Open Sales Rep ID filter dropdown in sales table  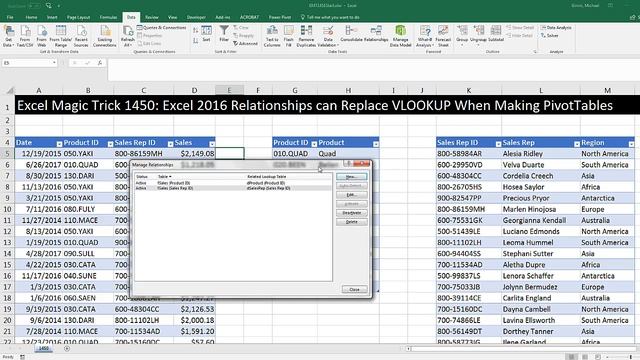point(171,144)
